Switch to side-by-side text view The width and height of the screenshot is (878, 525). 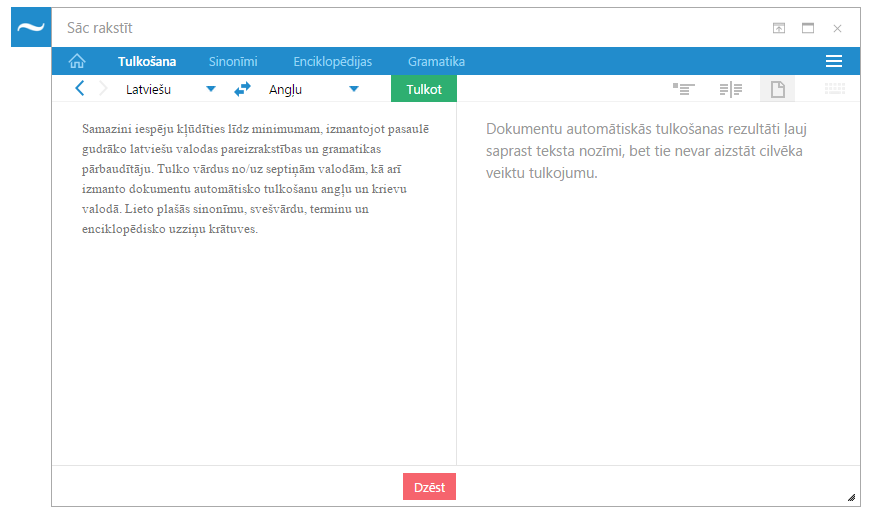(730, 89)
